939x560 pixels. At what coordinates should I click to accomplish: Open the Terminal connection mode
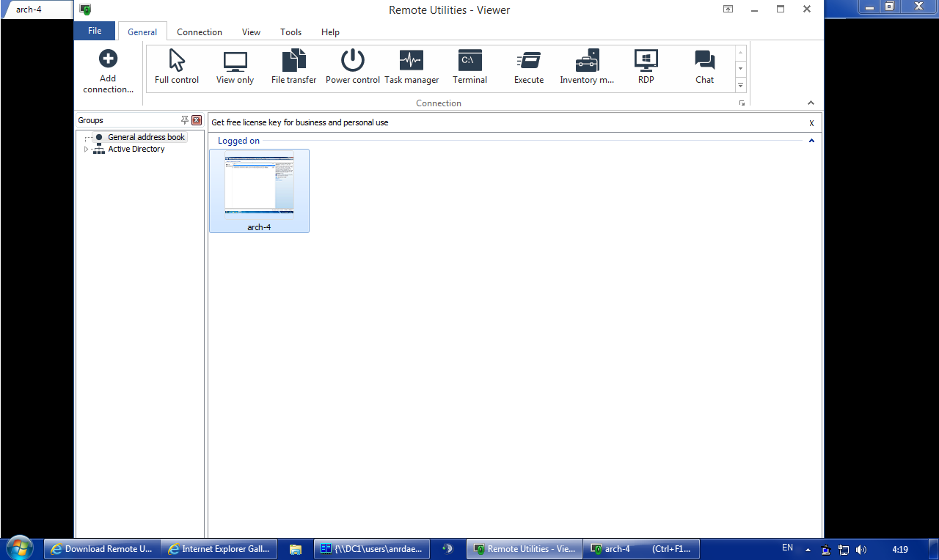pos(469,67)
